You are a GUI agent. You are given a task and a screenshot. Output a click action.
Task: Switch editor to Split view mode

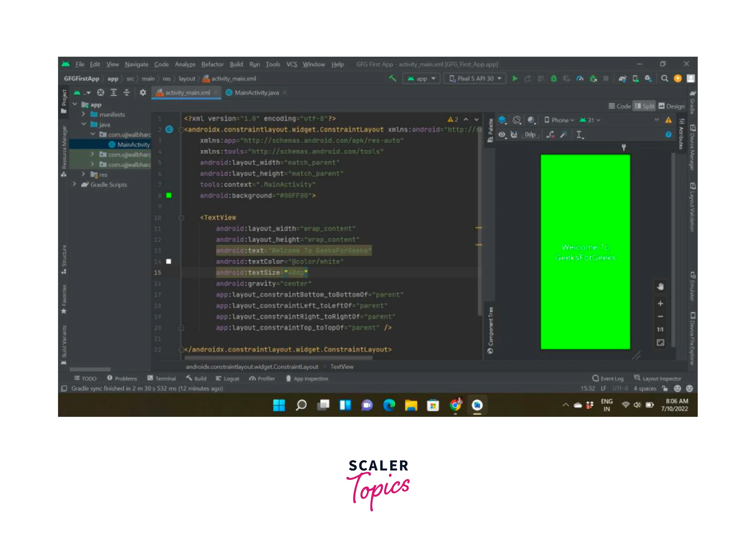pyautogui.click(x=644, y=106)
